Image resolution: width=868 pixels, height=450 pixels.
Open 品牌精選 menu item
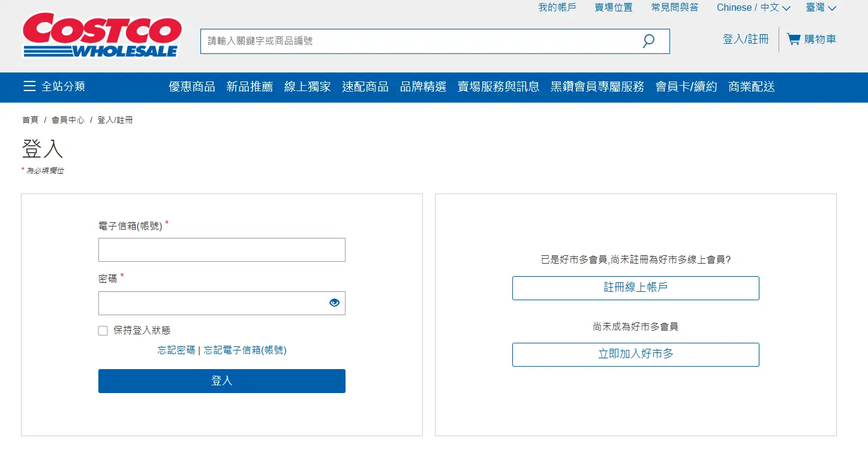pos(424,87)
